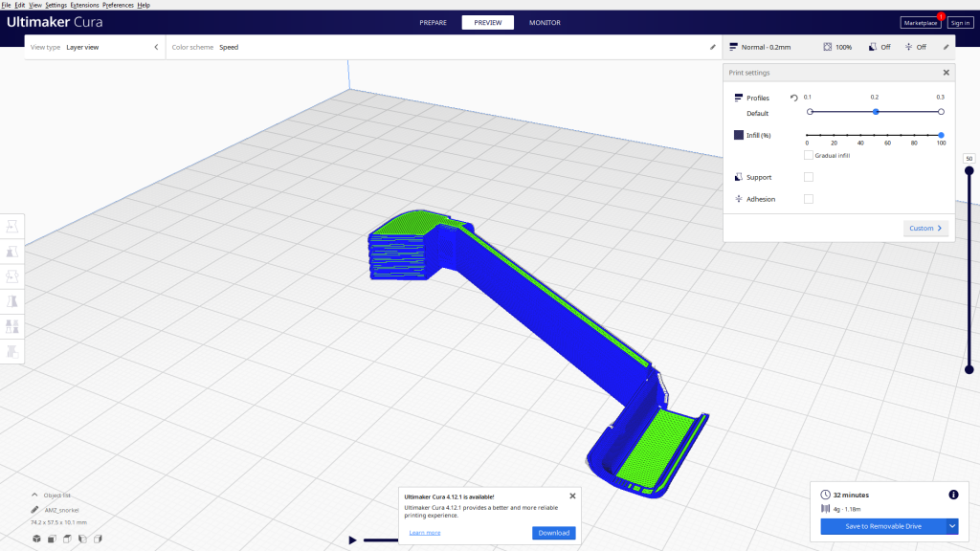980x551 pixels.
Task: Enable the Adhesion checkbox
Action: (x=808, y=199)
